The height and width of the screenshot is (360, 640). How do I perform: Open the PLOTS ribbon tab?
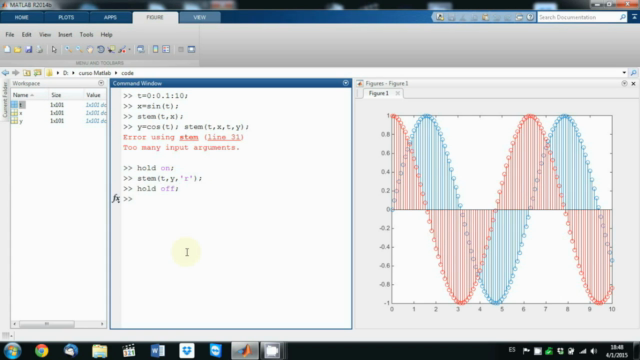(66, 17)
